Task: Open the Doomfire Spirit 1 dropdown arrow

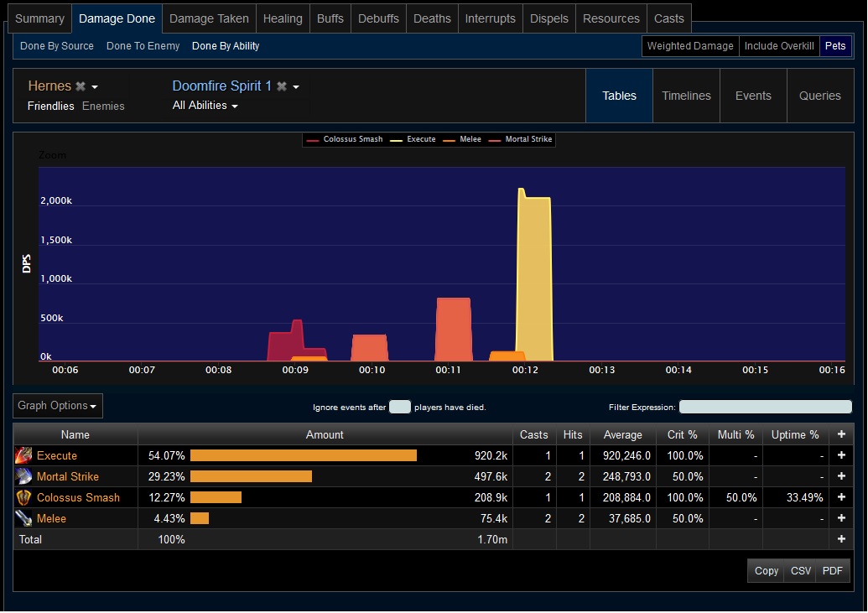Action: click(x=296, y=87)
